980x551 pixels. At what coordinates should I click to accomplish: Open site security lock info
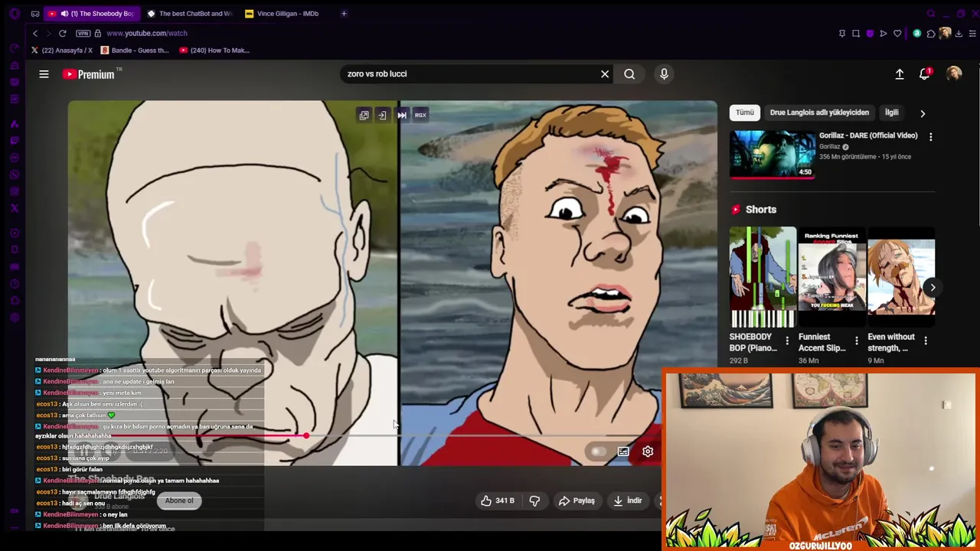[97, 34]
